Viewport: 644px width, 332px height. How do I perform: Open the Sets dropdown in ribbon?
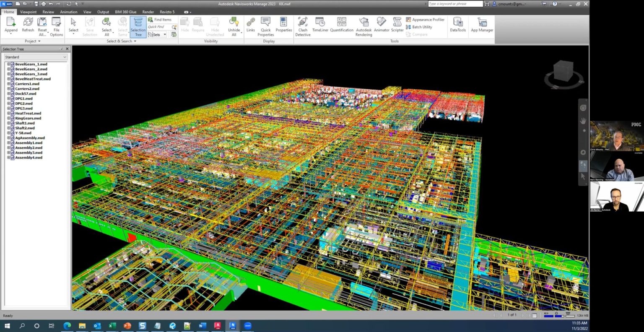158,35
